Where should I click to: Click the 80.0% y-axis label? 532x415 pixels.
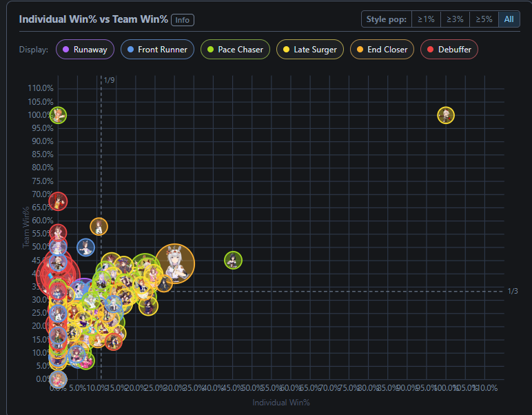click(x=43, y=168)
